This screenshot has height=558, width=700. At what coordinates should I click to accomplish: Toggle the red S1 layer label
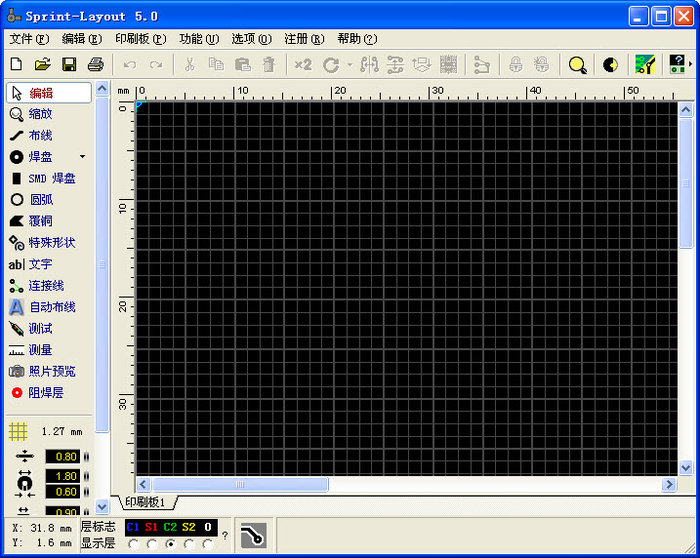pos(151,527)
